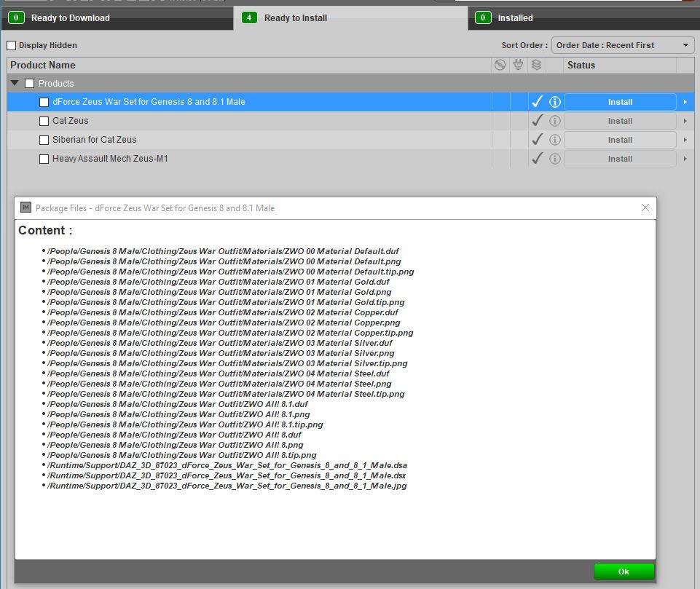Install Siberian for Cat Zeus
The width and height of the screenshot is (700, 589).
tap(620, 140)
